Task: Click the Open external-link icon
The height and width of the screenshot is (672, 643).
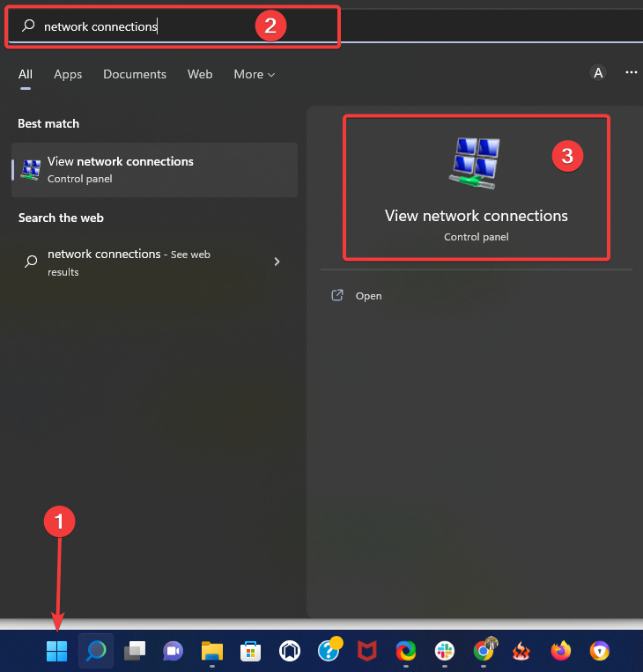Action: 337,295
